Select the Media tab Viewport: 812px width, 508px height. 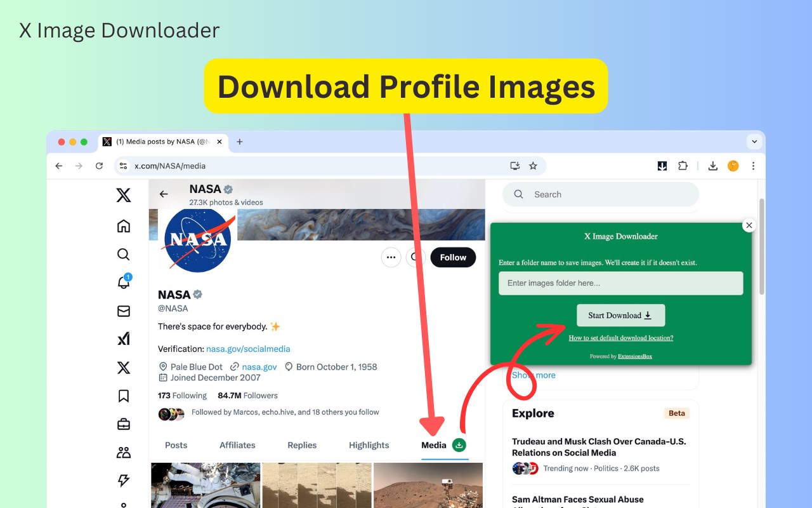434,445
